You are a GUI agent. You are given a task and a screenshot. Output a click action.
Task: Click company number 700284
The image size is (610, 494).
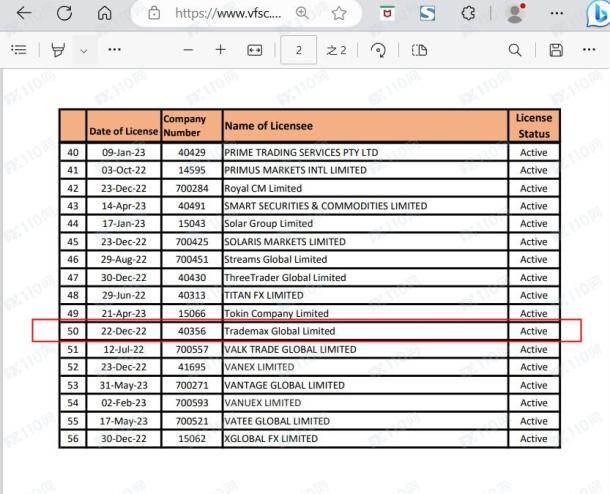click(x=192, y=188)
